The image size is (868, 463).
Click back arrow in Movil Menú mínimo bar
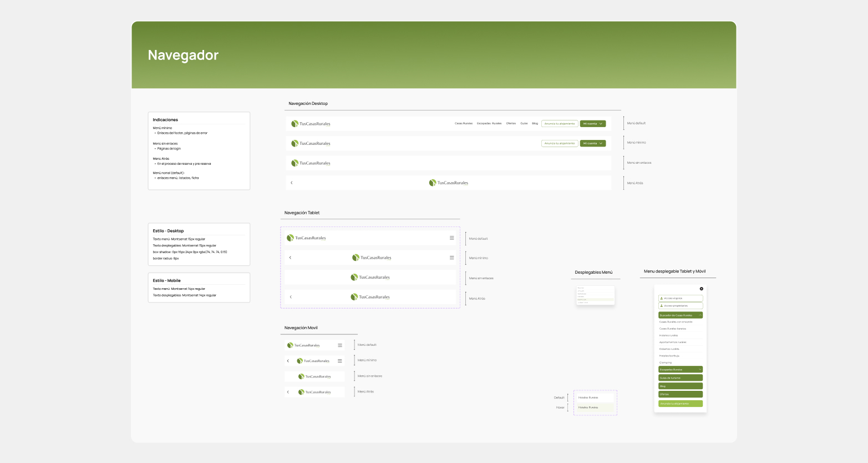point(288,361)
